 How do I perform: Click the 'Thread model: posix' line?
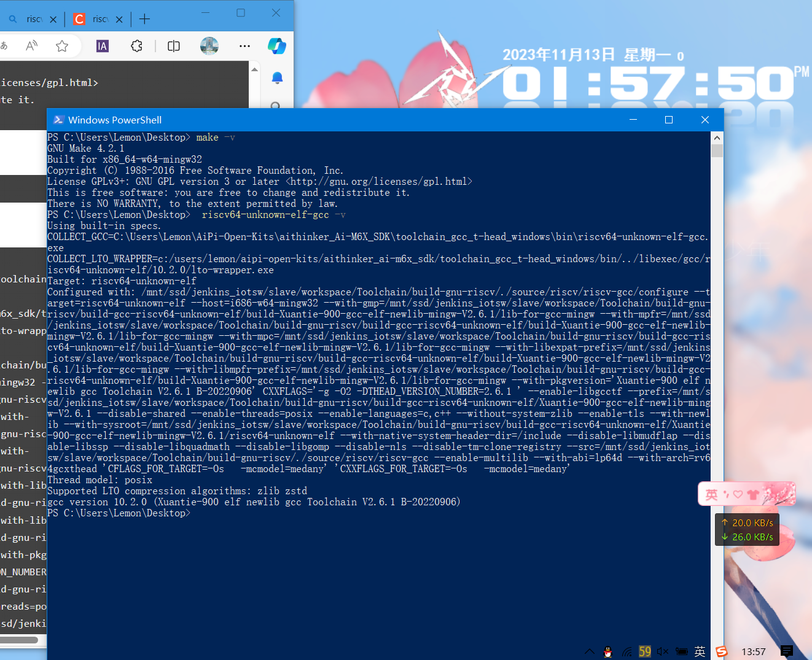click(x=100, y=480)
